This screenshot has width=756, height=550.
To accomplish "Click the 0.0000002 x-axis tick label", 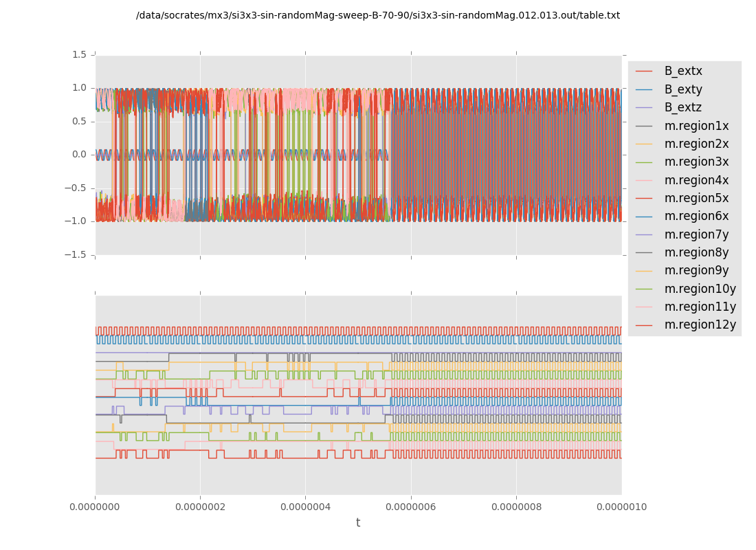I will [200, 507].
